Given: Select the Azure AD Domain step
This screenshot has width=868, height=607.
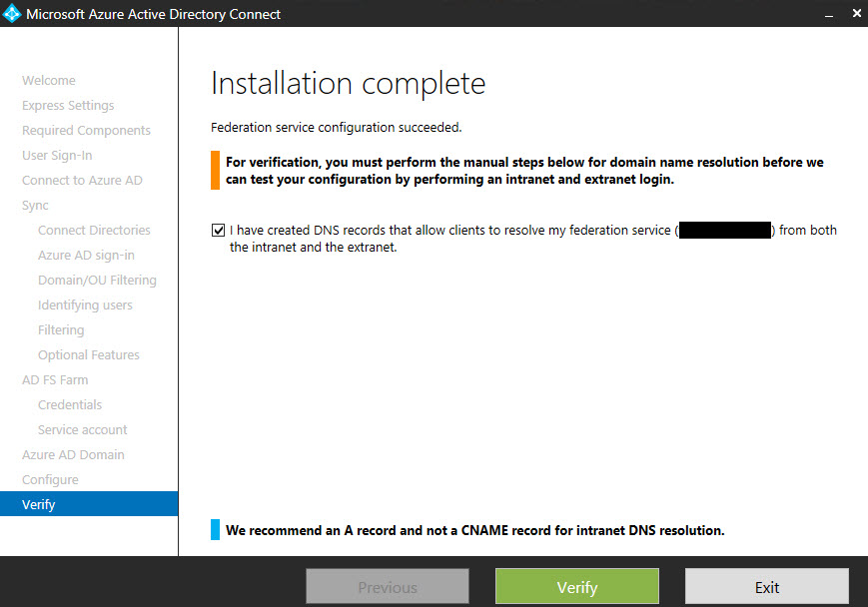Looking at the screenshot, I should pyautogui.click(x=73, y=455).
